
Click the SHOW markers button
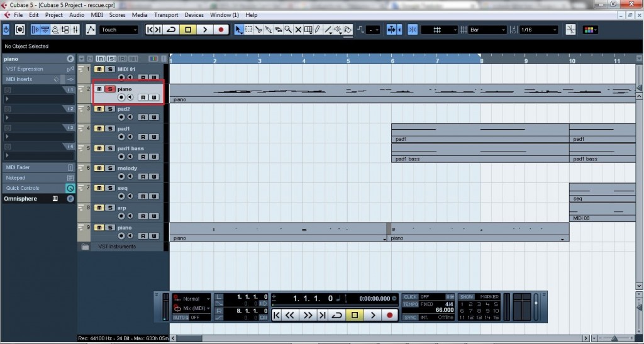466,296
